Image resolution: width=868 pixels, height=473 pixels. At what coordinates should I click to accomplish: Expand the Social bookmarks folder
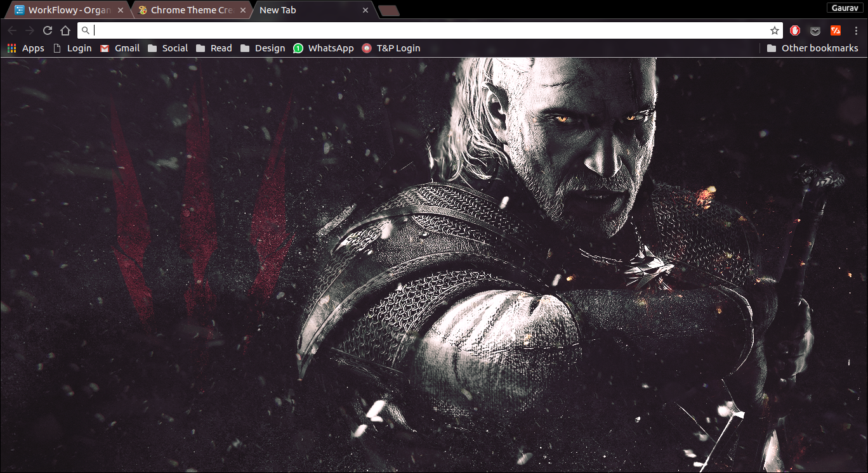pyautogui.click(x=168, y=48)
